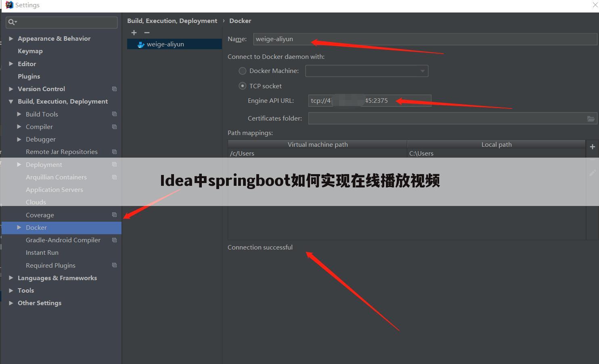Image resolution: width=599 pixels, height=364 pixels.
Task: Select the weige-aliyun Docker whale icon
Action: [x=141, y=44]
